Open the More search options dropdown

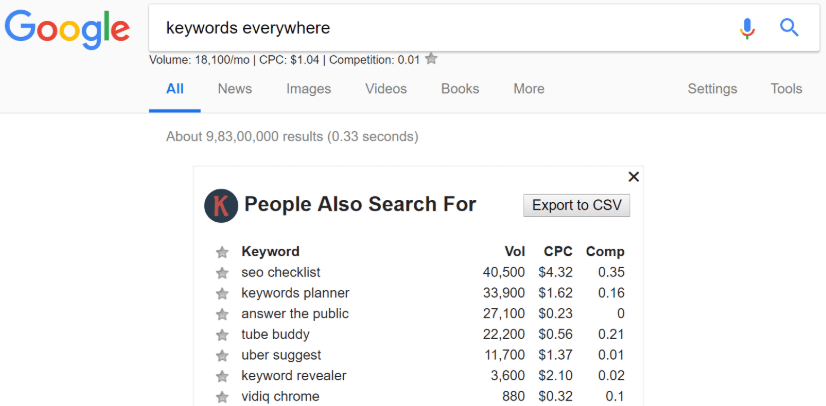pyautogui.click(x=529, y=88)
